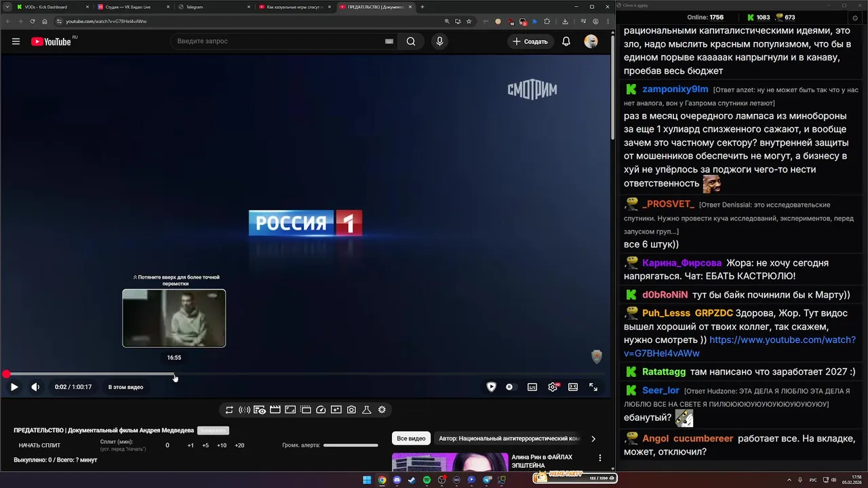The height and width of the screenshot is (488, 868).
Task: Take a screenshot with camera icon
Action: 351,409
